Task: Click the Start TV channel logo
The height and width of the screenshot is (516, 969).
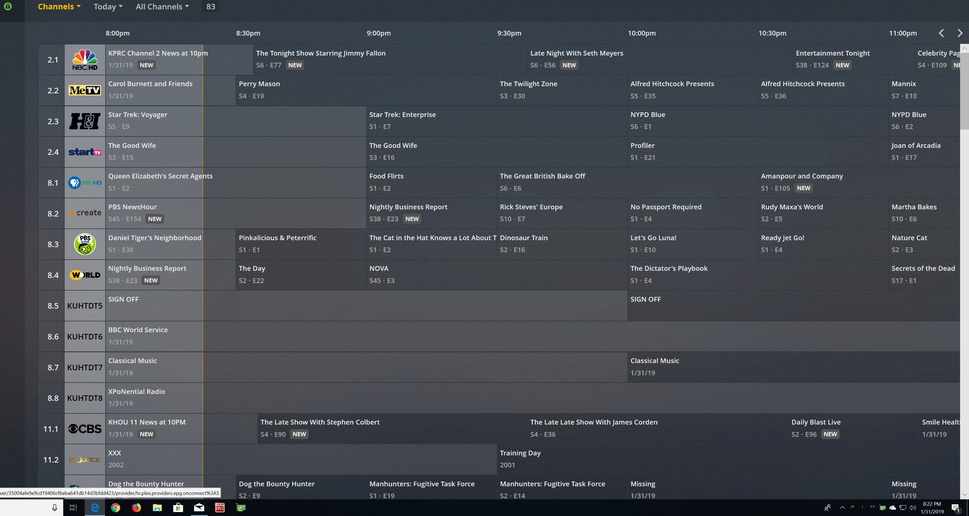Action: (85, 152)
